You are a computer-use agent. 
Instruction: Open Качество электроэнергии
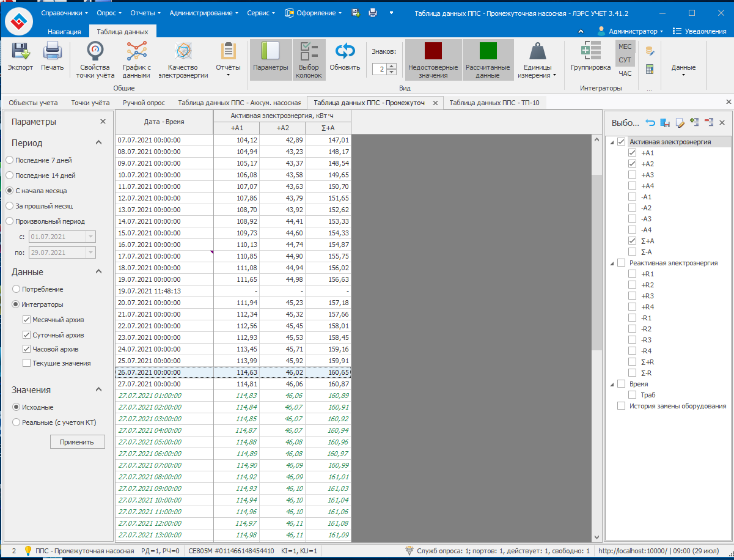point(183,60)
